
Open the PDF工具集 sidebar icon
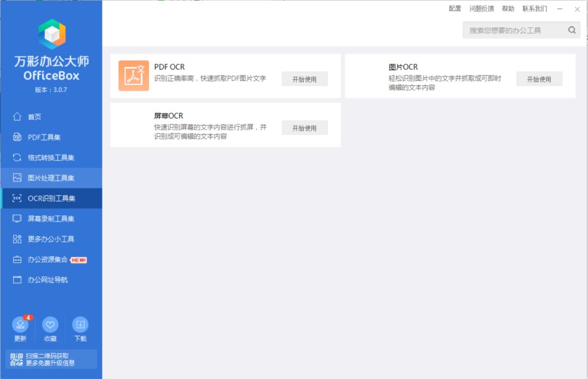tap(18, 137)
